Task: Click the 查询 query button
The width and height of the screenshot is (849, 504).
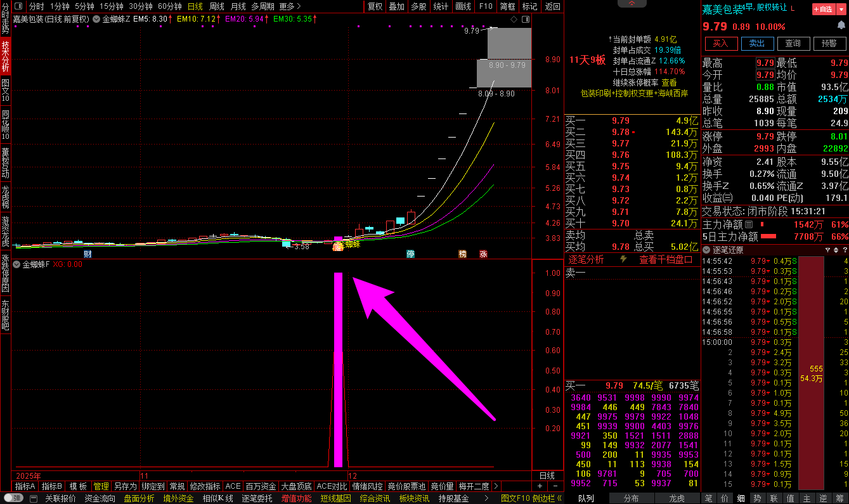Action: (793, 43)
